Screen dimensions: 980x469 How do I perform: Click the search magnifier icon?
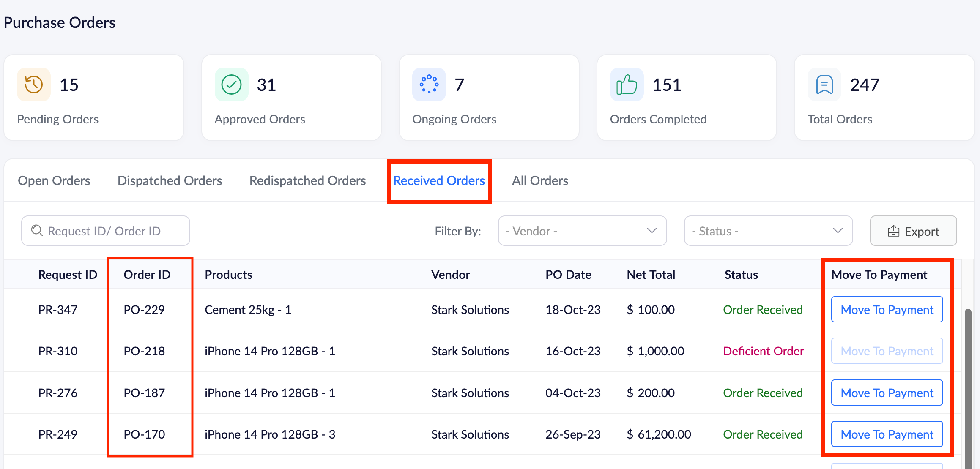37,231
